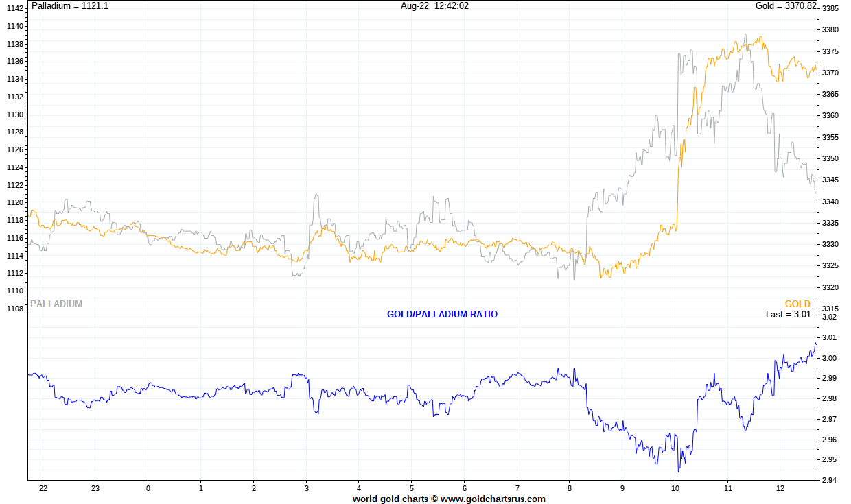This screenshot has height=504, width=851.
Task: Click the 3340 gold axis label
Action: 830,202
